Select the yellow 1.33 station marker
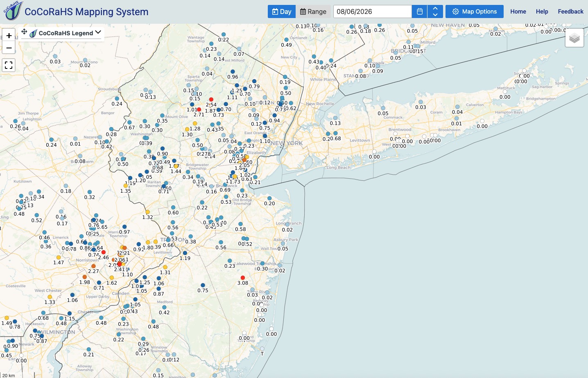The image size is (588, 378). (x=50, y=297)
